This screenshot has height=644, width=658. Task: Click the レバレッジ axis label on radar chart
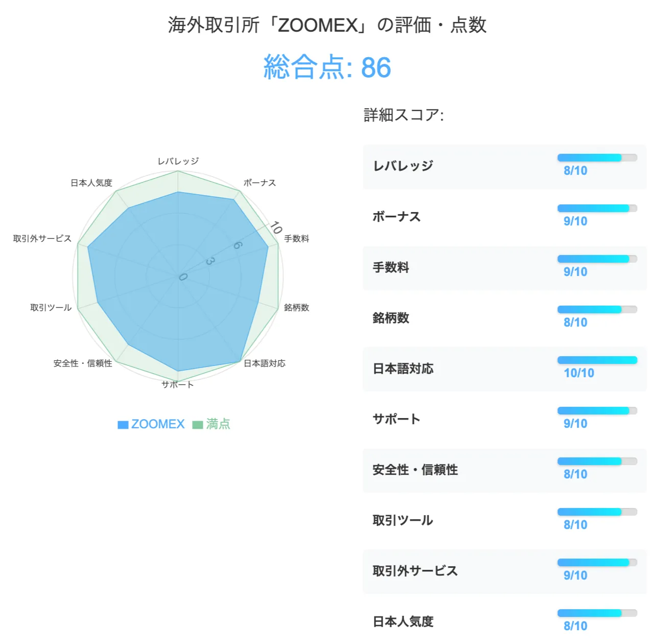tap(178, 161)
